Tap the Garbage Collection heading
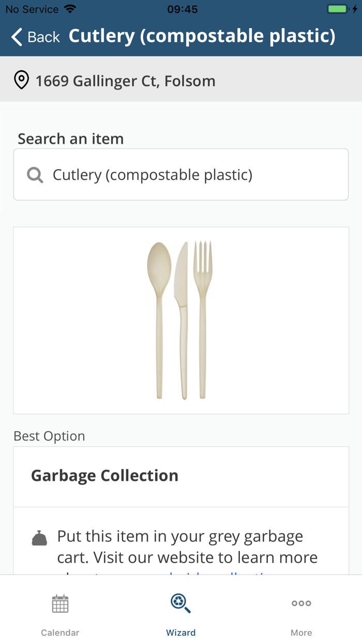362x644 pixels. 105,475
